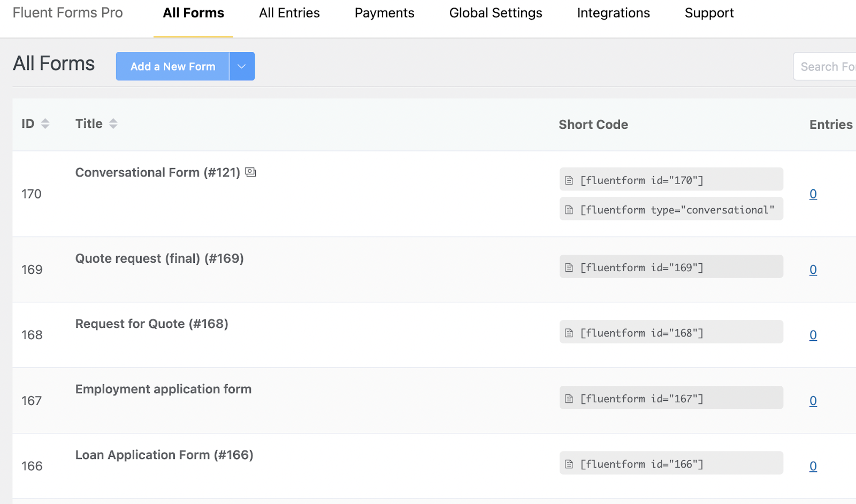Open the Integrations tab
856x504 pixels.
(613, 13)
